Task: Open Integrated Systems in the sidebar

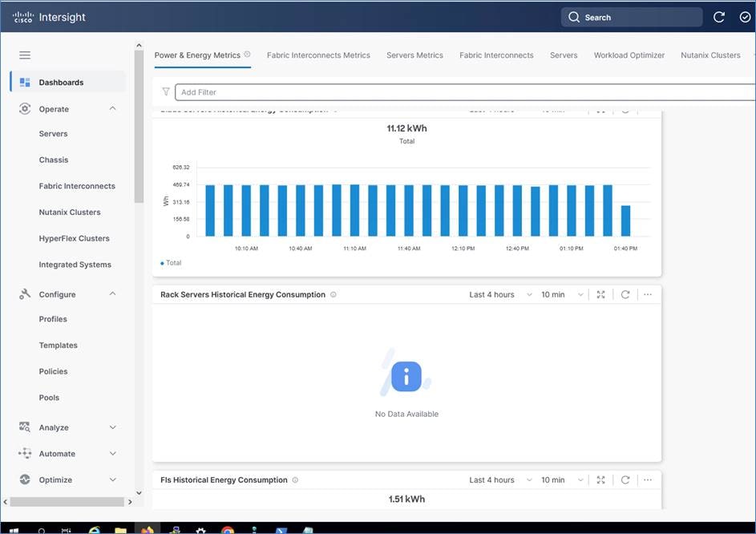Action: [75, 265]
